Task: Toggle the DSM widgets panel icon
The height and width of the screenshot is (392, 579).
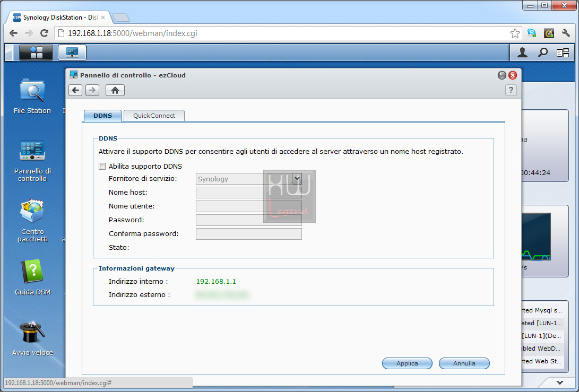Action: coord(563,53)
